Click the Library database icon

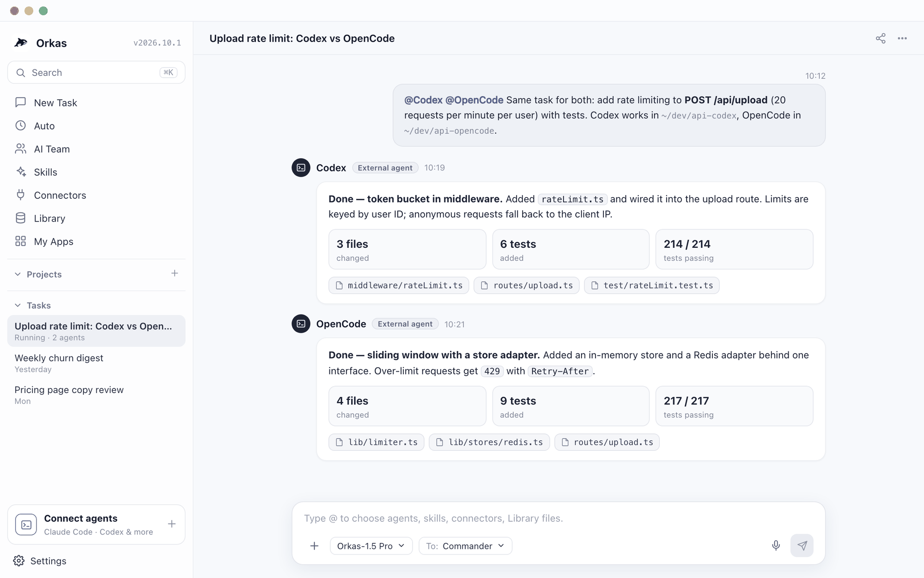[x=20, y=218]
